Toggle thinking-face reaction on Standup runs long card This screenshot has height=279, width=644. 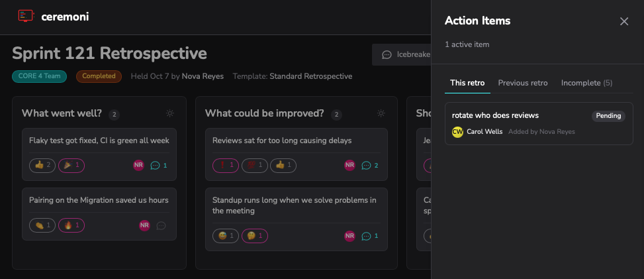[x=255, y=236]
